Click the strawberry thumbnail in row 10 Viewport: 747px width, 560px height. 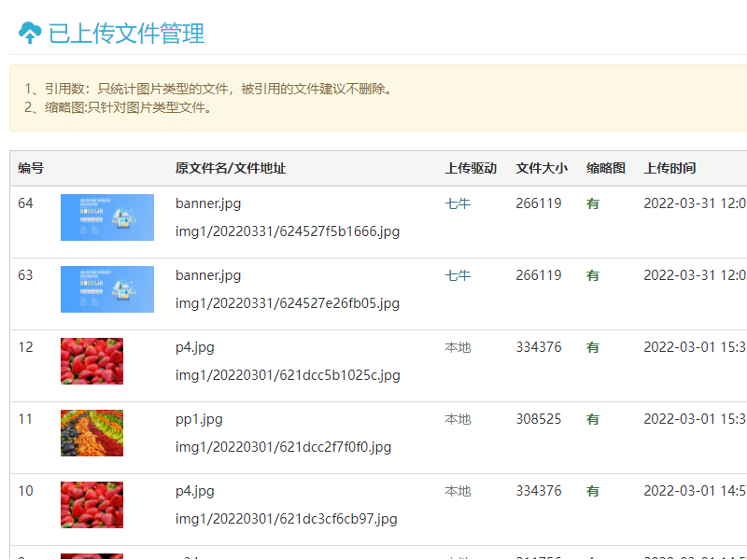[x=92, y=505]
